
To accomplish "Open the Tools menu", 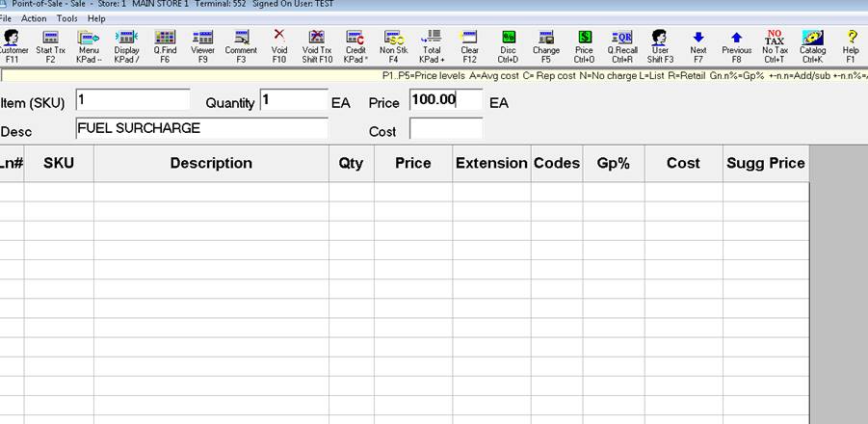I will (x=67, y=18).
